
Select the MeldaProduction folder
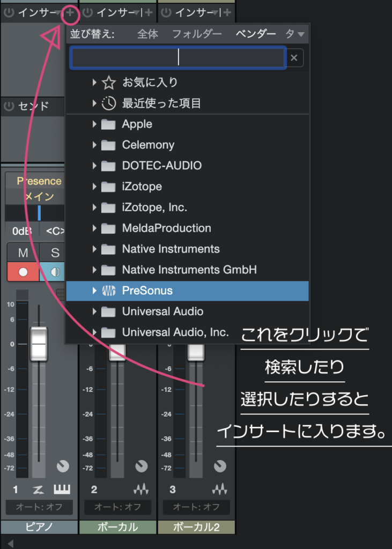coord(166,228)
